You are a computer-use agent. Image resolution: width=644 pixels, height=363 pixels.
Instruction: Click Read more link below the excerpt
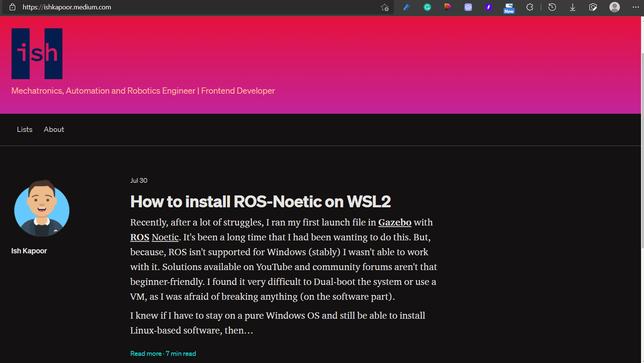point(146,353)
